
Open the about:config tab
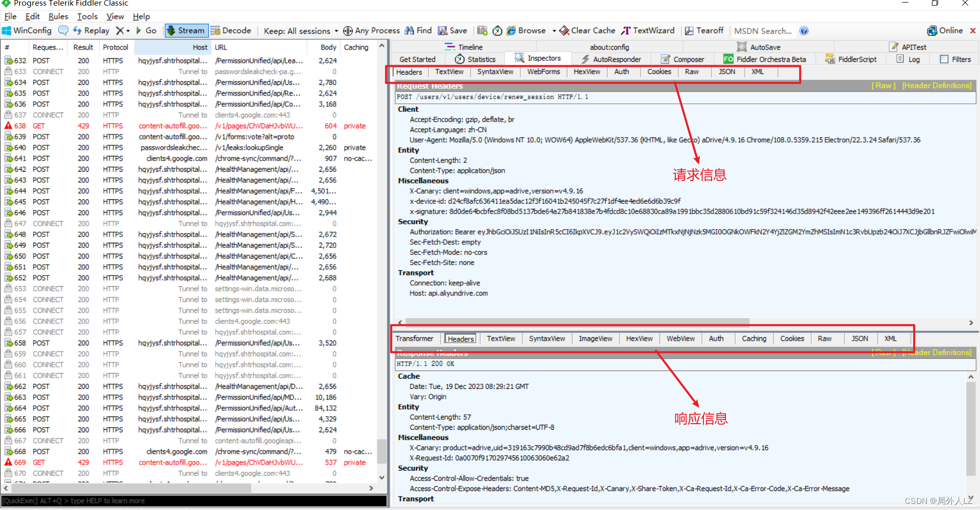pyautogui.click(x=609, y=47)
